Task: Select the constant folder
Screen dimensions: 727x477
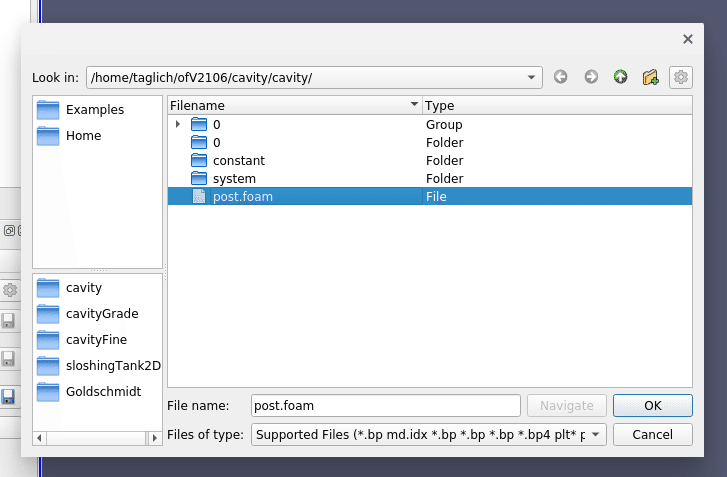Action: click(x=430, y=160)
